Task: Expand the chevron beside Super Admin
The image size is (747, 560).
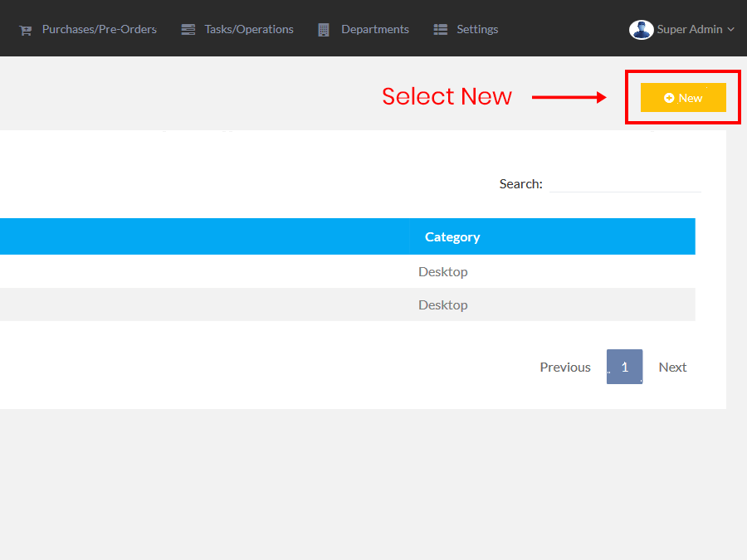Action: pyautogui.click(x=731, y=29)
